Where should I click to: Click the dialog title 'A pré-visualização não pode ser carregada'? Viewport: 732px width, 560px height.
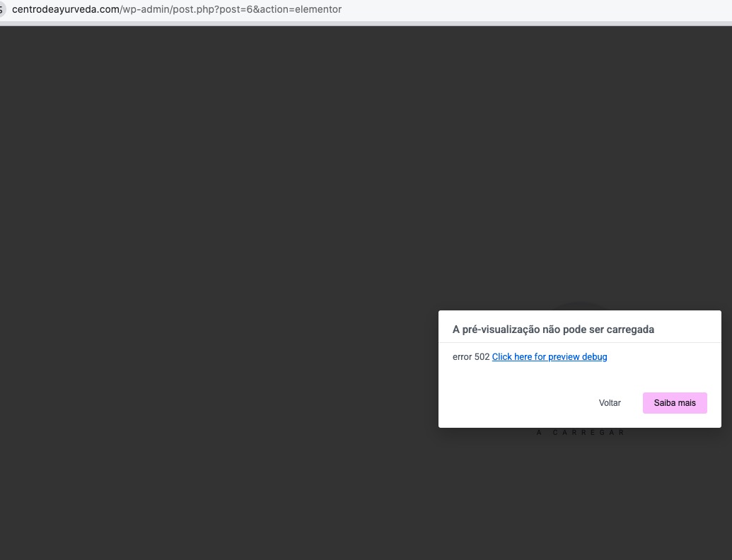[553, 329]
